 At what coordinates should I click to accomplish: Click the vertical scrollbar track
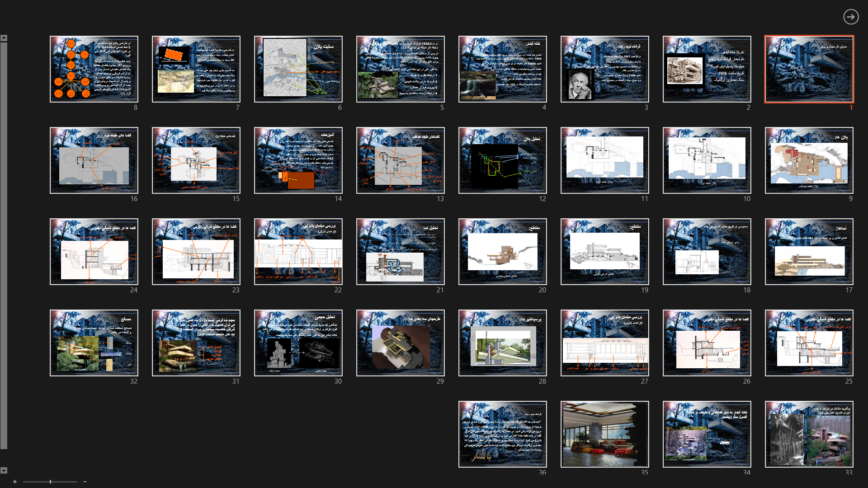[4, 244]
